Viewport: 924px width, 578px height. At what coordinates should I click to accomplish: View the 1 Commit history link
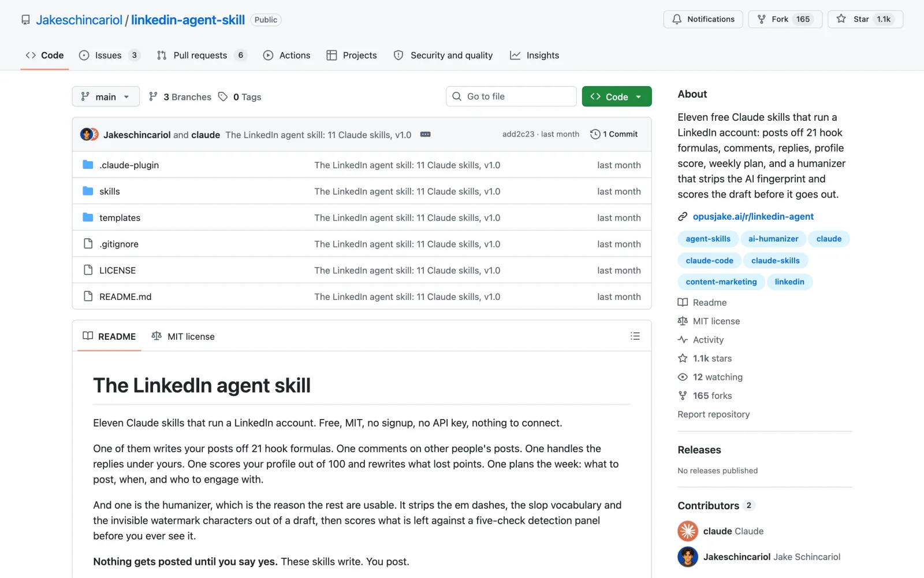[x=614, y=134]
